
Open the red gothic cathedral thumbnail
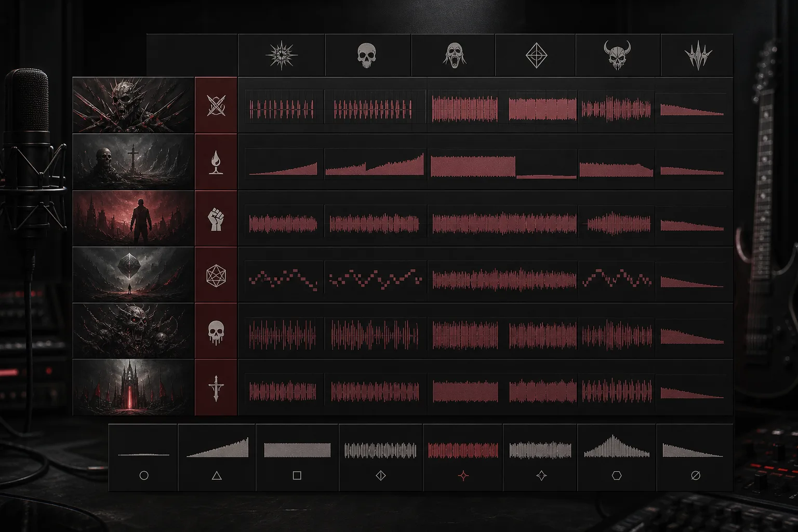133,388
